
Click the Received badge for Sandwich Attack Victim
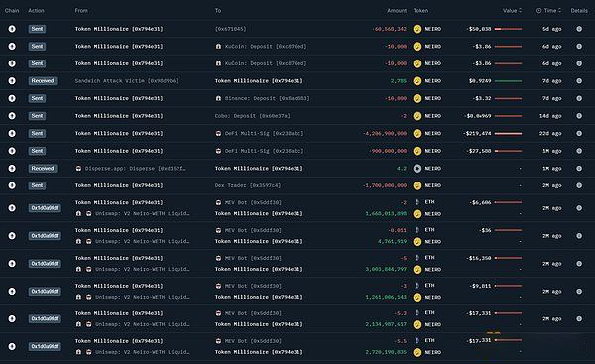[x=43, y=81]
